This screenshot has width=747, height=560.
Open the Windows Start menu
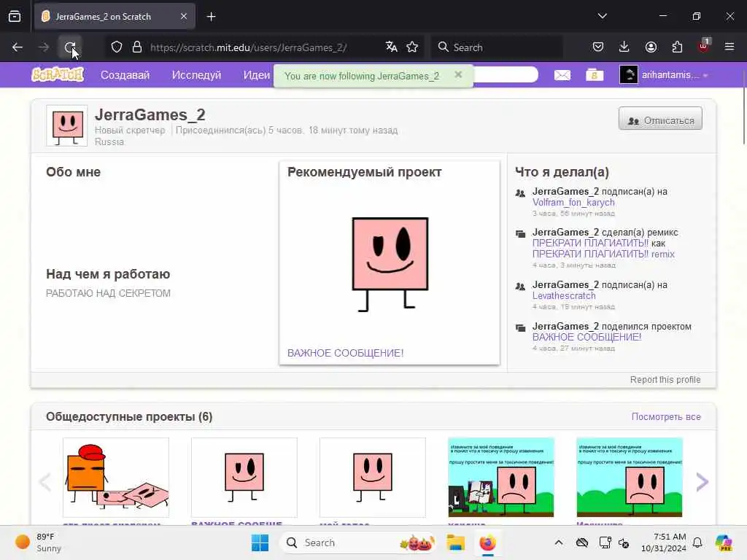(x=260, y=542)
